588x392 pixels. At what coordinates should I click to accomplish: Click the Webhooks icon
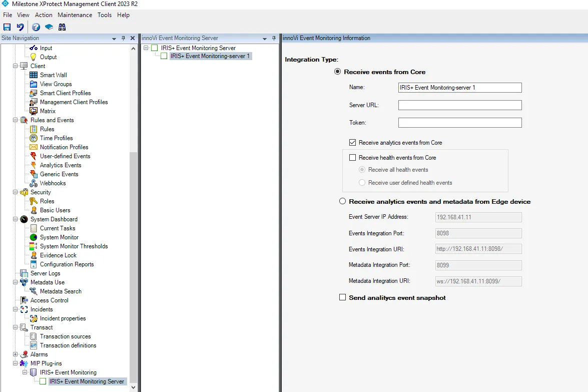click(34, 183)
